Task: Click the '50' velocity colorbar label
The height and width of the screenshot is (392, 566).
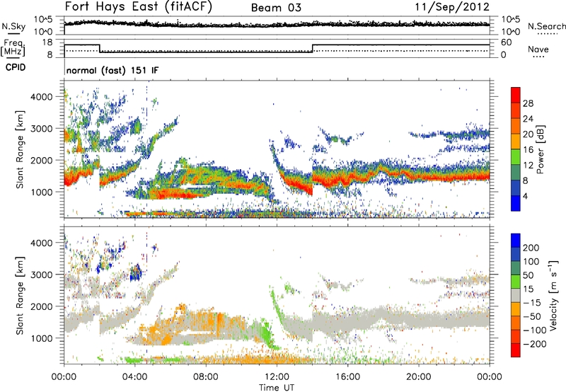Action: (x=528, y=275)
